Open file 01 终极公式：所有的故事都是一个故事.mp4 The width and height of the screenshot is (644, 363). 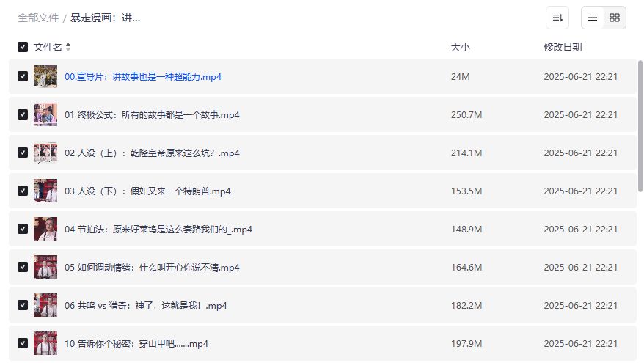[x=152, y=115]
